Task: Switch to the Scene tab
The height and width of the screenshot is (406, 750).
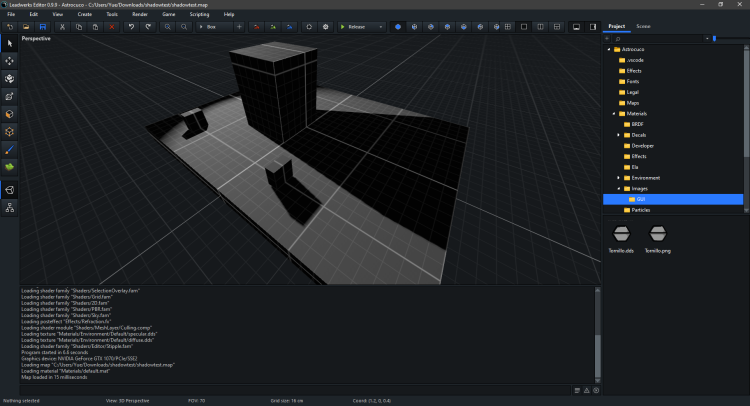Action: pyautogui.click(x=643, y=26)
